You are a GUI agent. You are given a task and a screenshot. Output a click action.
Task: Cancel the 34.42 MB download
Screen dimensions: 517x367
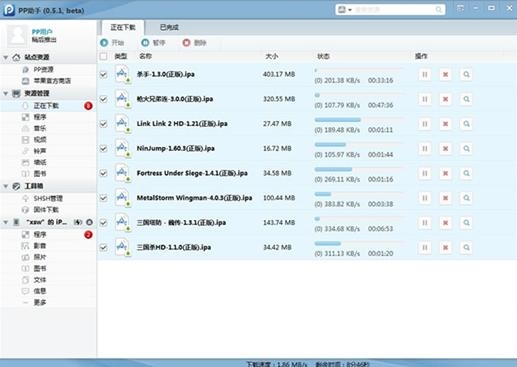(445, 247)
